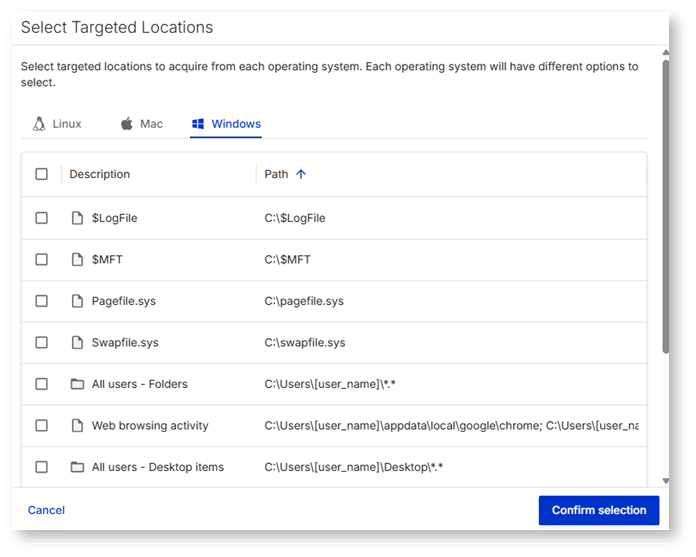Screen dimensions: 696x557
Task: Click the Confirm selection button
Action: [599, 510]
